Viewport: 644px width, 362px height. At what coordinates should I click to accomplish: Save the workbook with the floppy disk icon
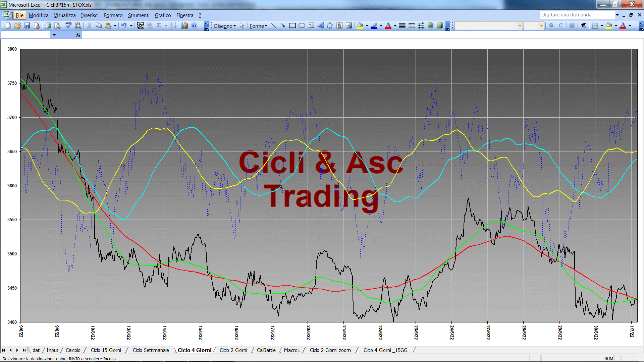tap(27, 25)
